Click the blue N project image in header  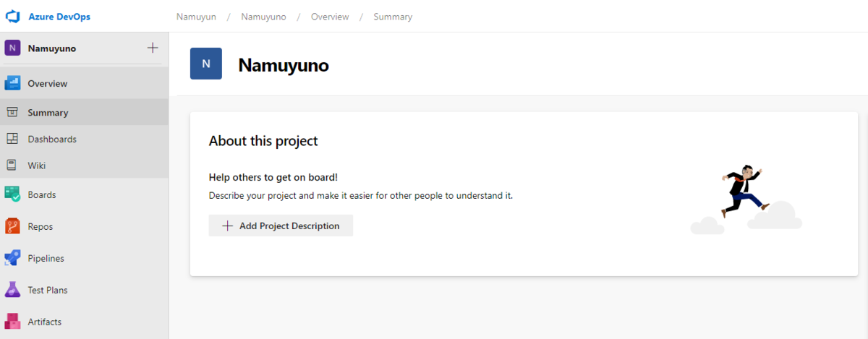coord(206,64)
